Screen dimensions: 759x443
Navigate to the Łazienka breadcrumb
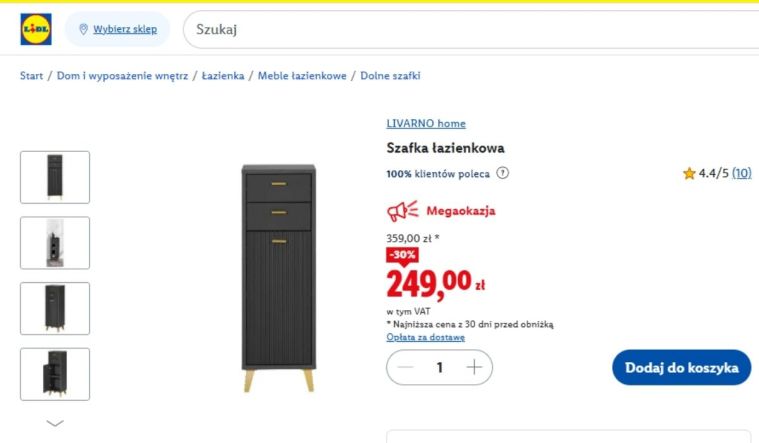223,76
